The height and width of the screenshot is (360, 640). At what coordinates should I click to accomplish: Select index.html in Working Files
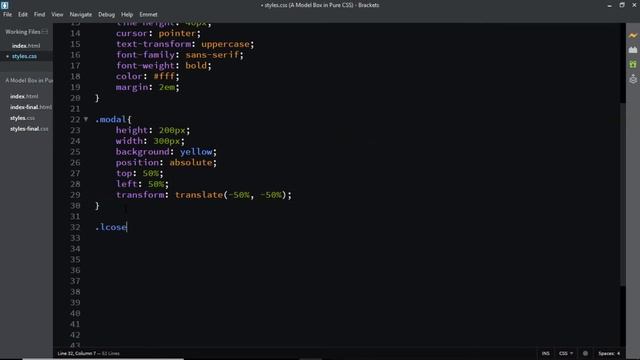[x=26, y=46]
